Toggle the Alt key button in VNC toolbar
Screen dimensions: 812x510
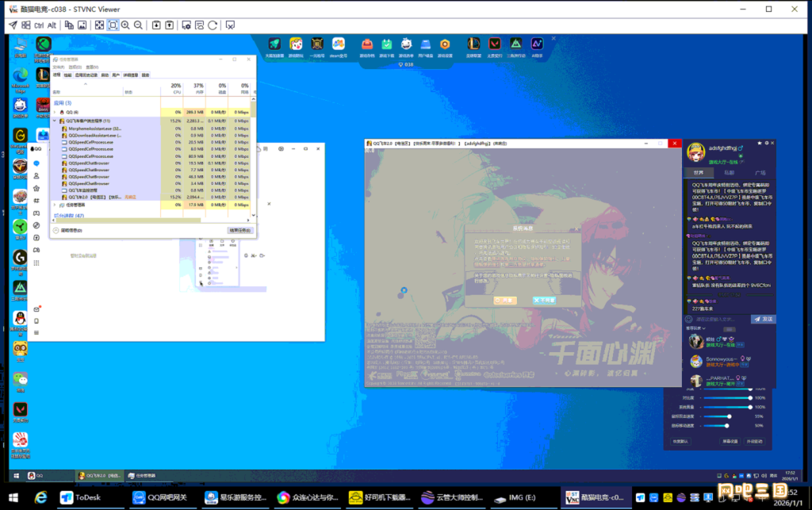(x=52, y=25)
